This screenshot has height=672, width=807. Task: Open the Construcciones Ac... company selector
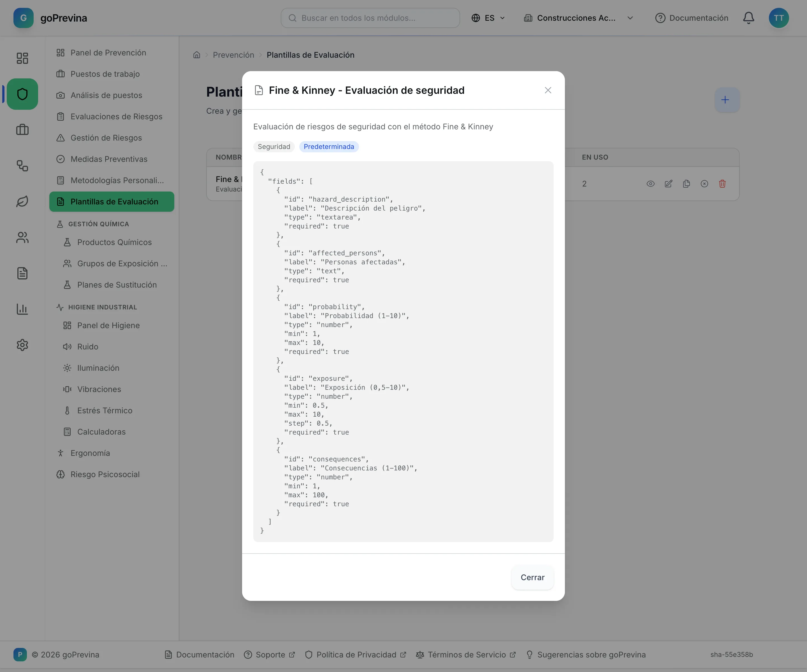click(x=578, y=18)
